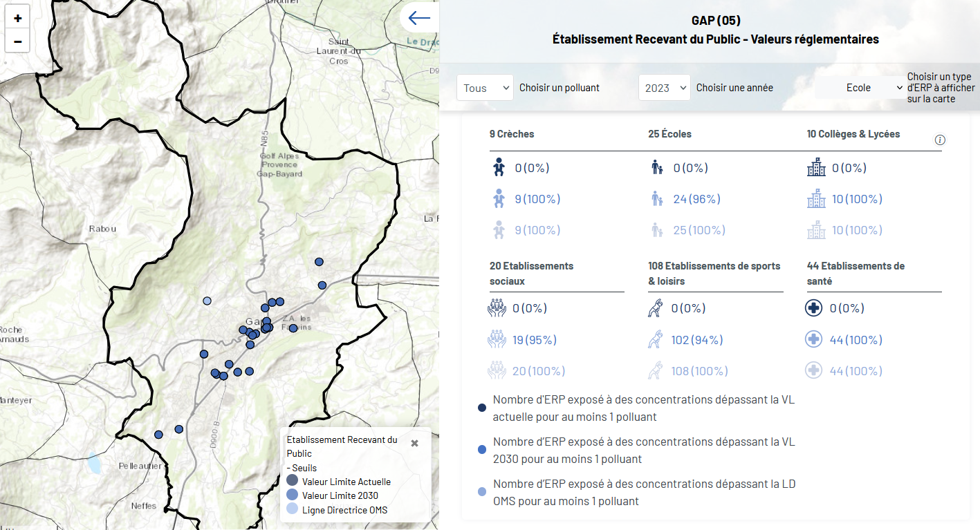Click the pale social icon beside 20(100%)
Viewport: 980px width, 530px height.
click(x=497, y=371)
